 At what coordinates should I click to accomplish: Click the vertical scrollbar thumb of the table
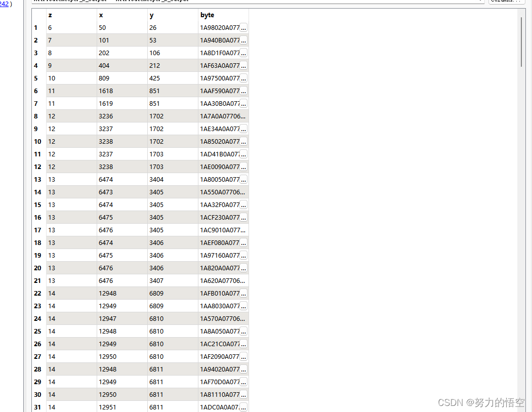[521, 42]
